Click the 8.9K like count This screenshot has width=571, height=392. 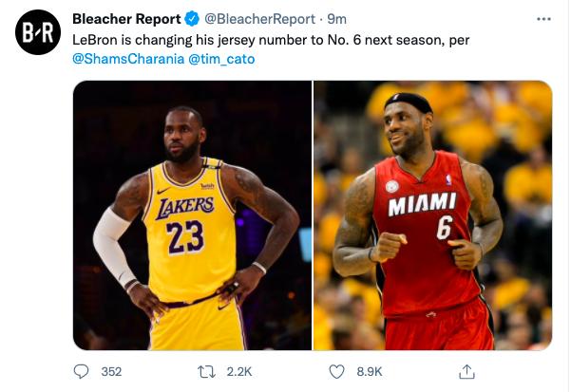click(x=370, y=372)
